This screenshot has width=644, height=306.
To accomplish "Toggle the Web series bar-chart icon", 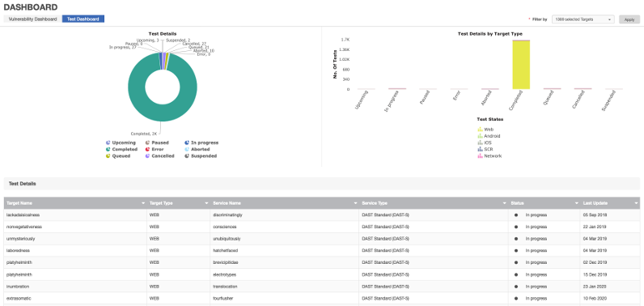I will click(x=480, y=130).
